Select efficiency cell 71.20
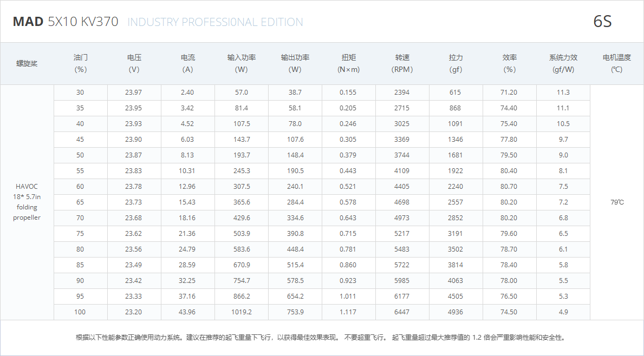 coord(509,93)
